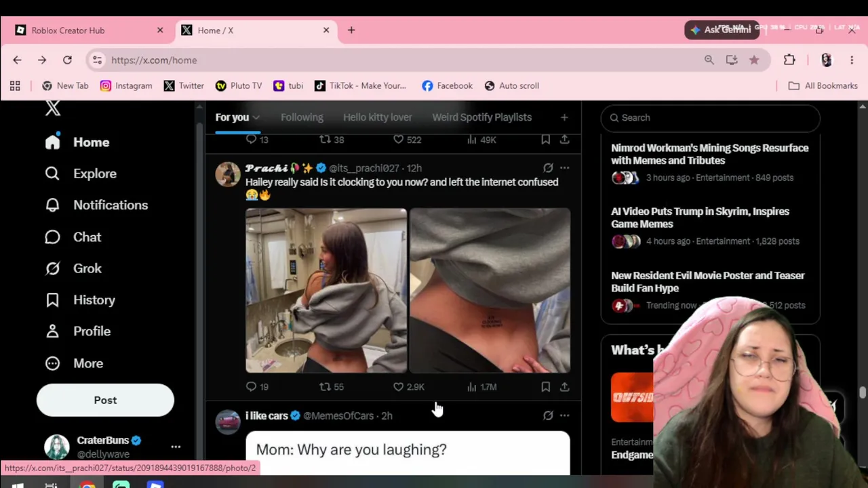This screenshot has width=868, height=488.
Task: Reply to the Prachi post
Action: pos(257,387)
